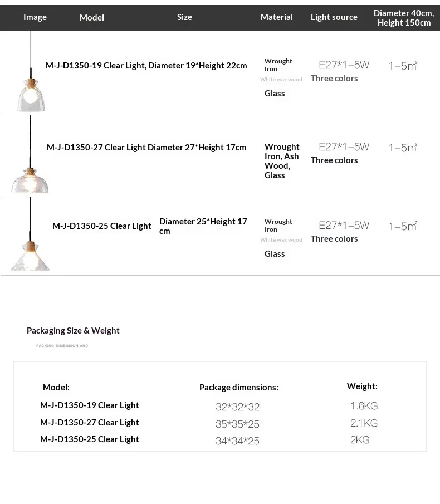This screenshot has height=504, width=440.
Task: Click the M-J-D1350-27 dome pendant lamp image
Action: [x=30, y=154]
